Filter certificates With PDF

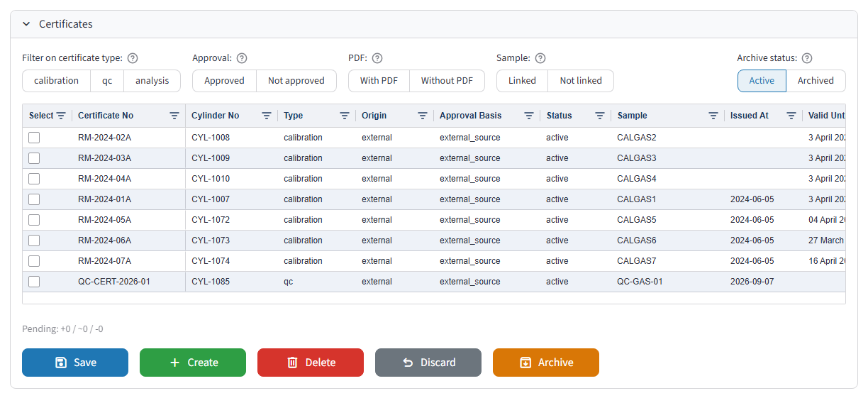click(379, 81)
